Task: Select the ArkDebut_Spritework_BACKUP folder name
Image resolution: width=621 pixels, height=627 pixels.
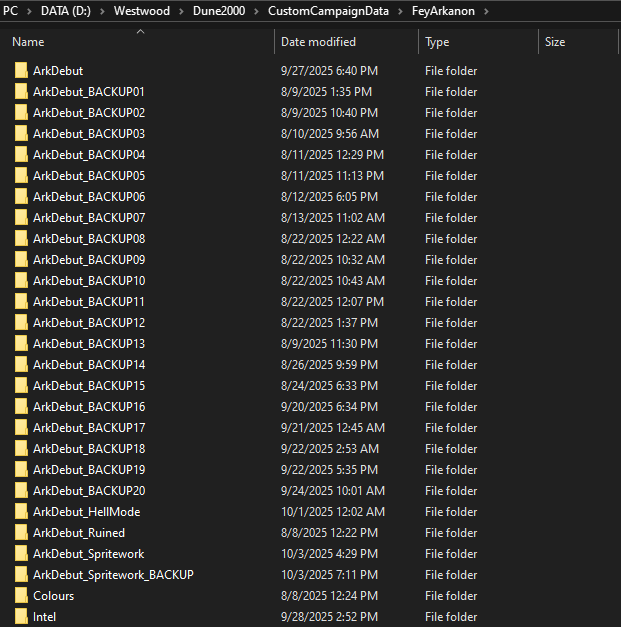Action: (x=113, y=575)
